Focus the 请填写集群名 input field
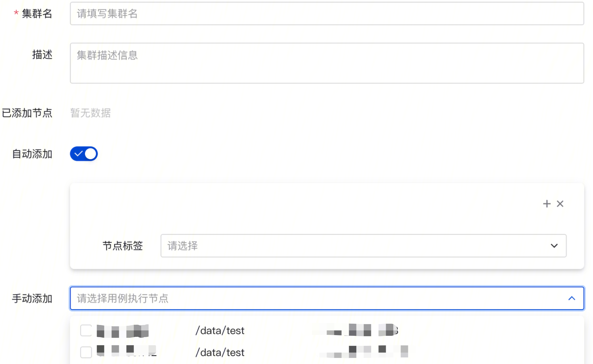 click(x=327, y=13)
